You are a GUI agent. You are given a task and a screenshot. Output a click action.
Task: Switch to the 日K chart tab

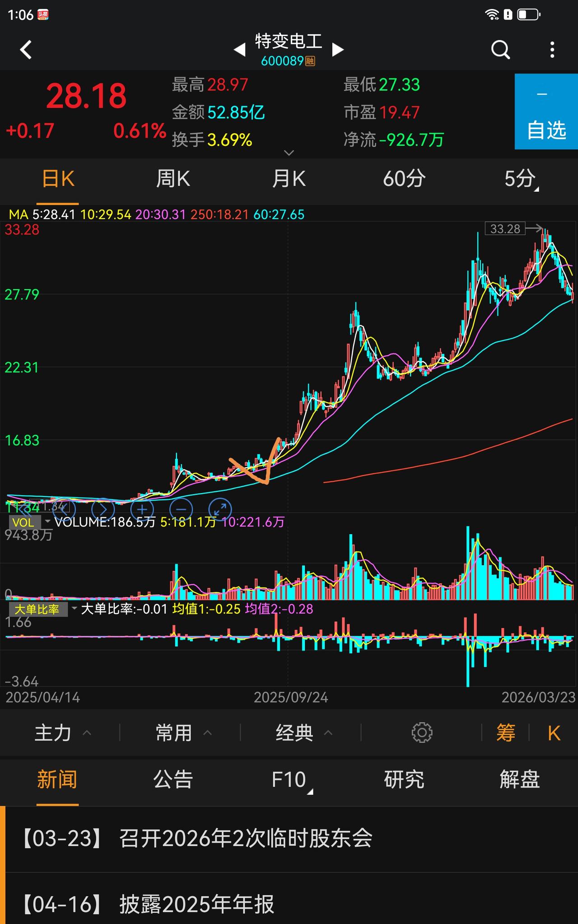(58, 180)
